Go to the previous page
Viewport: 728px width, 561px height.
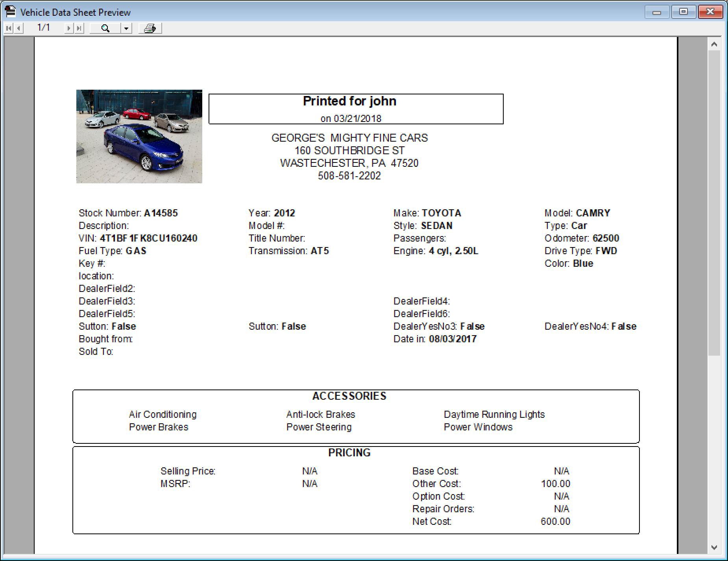point(18,28)
